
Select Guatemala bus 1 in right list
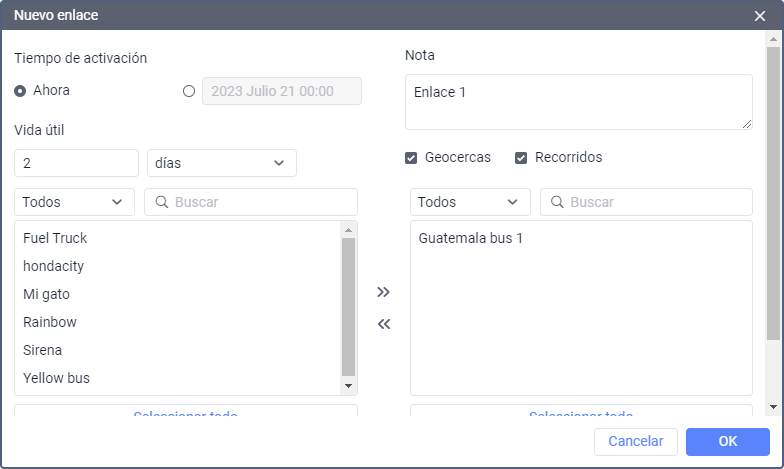click(471, 238)
